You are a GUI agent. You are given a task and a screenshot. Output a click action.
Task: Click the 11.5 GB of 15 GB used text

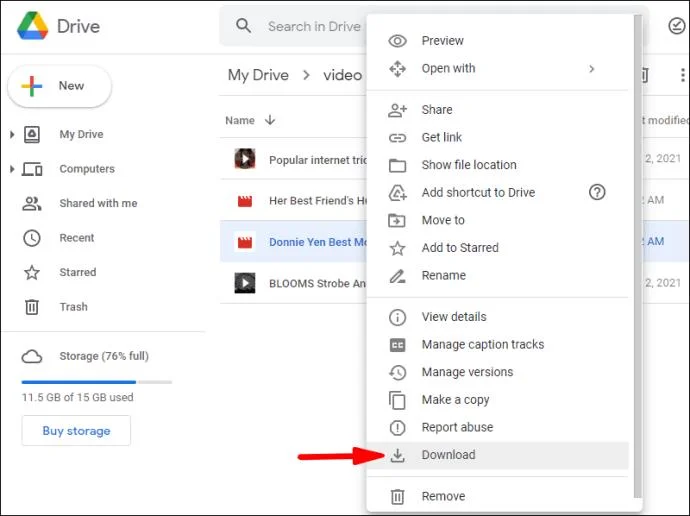pyautogui.click(x=77, y=398)
